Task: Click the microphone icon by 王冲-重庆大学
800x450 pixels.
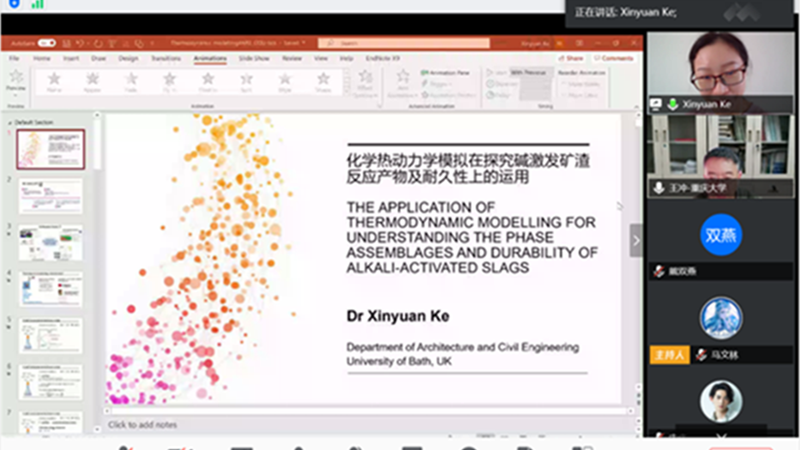Action: 659,188
